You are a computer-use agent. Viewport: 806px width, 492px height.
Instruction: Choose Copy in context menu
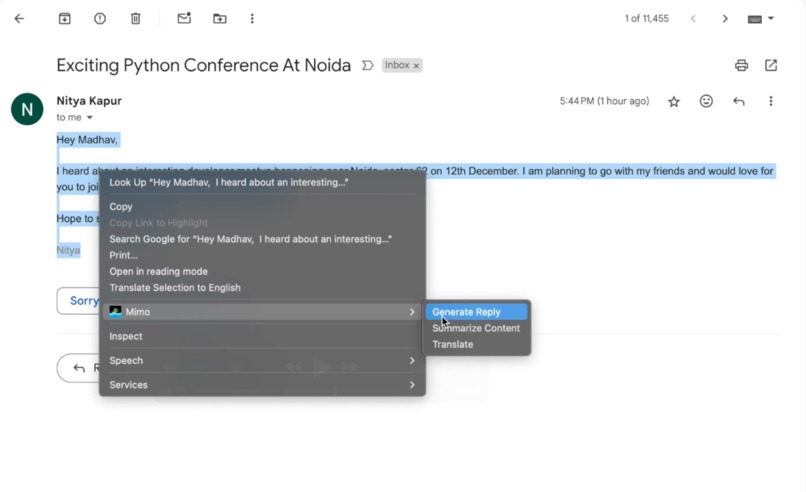[262, 207]
